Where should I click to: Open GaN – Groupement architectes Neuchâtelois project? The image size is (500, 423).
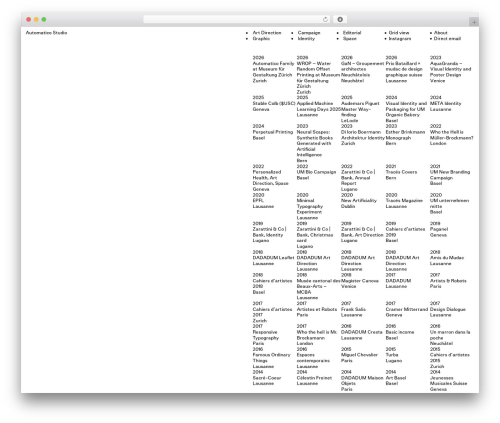[362, 69]
